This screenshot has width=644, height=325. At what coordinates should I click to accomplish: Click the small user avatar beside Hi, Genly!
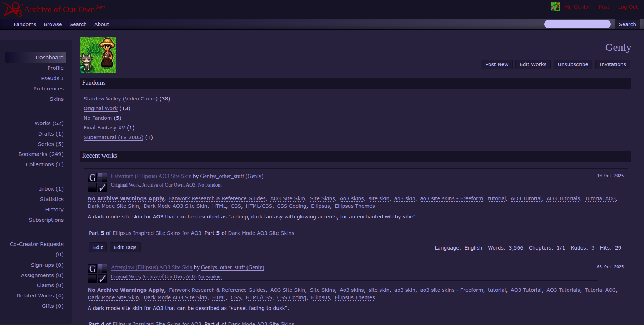click(x=555, y=7)
